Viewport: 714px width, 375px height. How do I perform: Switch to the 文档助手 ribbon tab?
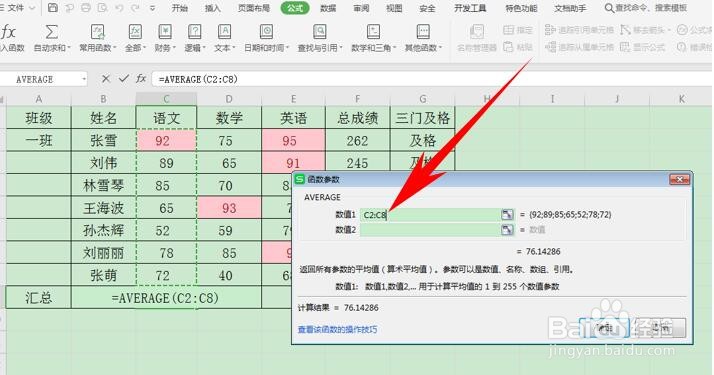point(570,8)
